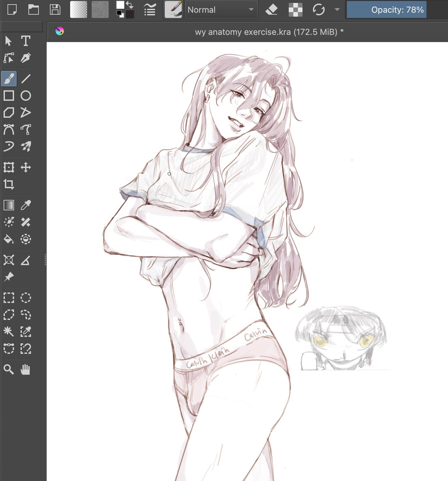Activate the Pan hand tool
Viewport: 448px width, 481px height.
(26, 369)
